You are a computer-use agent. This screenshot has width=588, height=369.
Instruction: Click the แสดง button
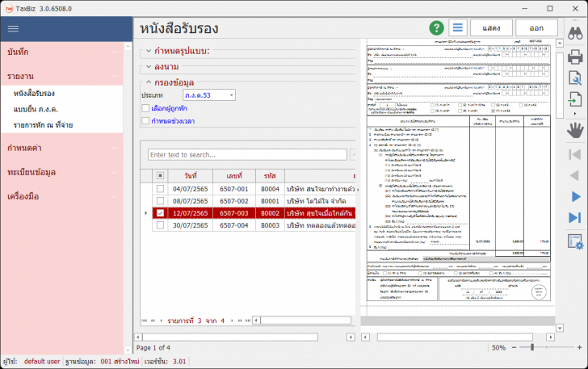(491, 27)
